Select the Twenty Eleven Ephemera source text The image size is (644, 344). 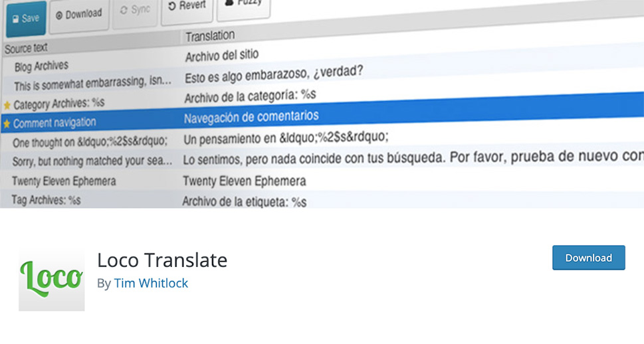64,181
